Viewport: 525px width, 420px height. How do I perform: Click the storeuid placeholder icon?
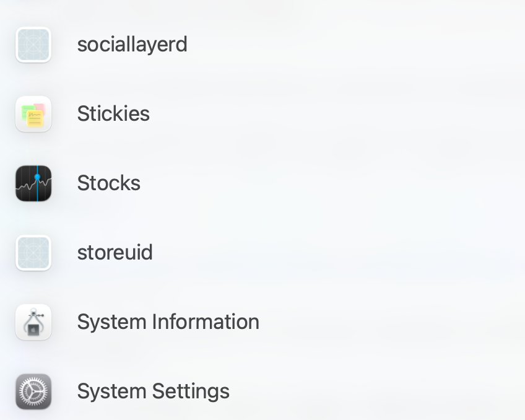point(33,253)
